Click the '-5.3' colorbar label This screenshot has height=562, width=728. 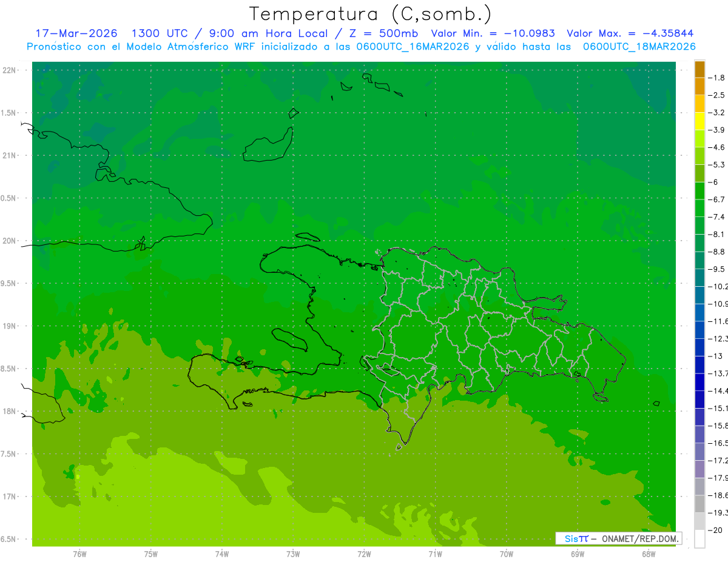pos(716,164)
